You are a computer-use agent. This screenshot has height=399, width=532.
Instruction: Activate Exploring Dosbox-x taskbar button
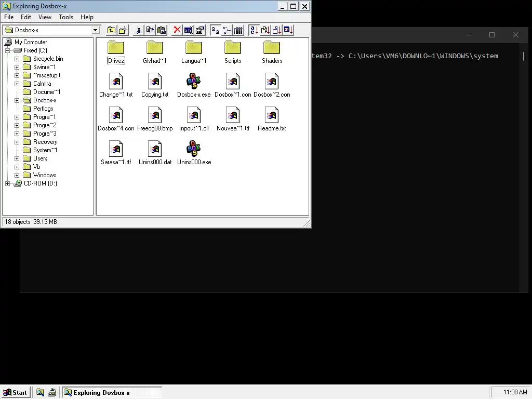(112, 393)
